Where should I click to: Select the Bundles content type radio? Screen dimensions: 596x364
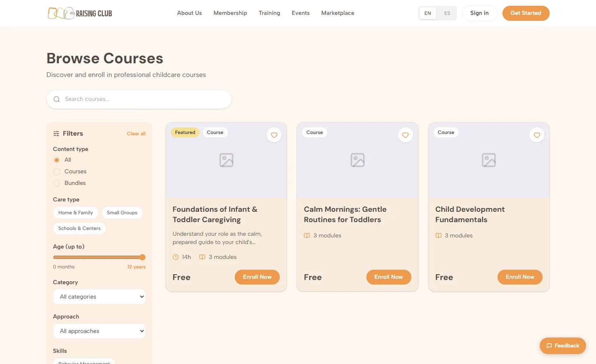57,183
